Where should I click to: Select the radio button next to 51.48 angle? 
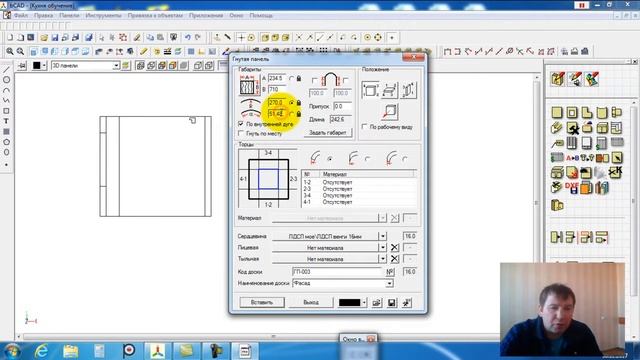coord(291,114)
